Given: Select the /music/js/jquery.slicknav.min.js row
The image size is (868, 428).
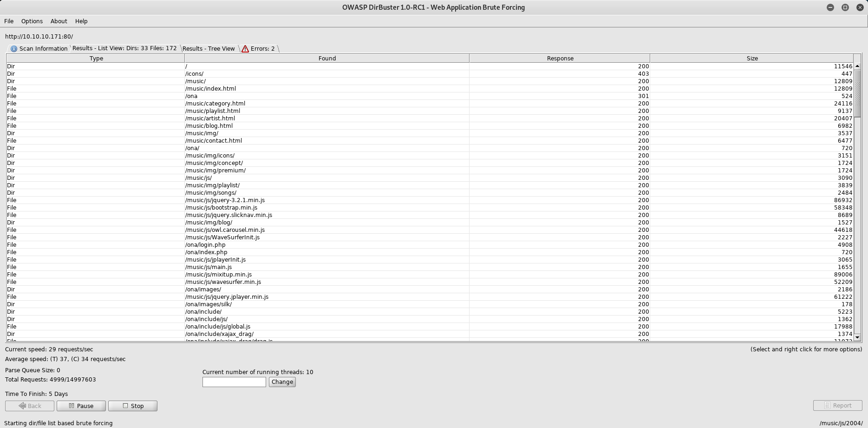Looking at the screenshot, I should 430,215.
